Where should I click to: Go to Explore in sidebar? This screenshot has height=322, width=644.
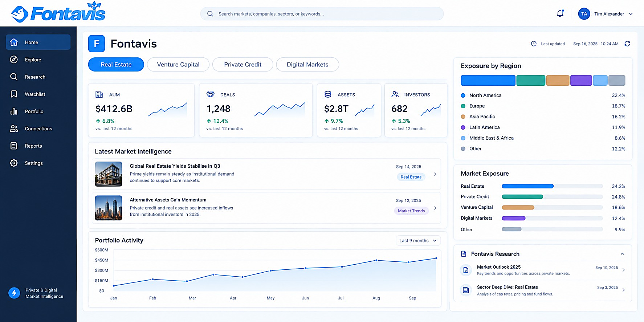[38, 60]
